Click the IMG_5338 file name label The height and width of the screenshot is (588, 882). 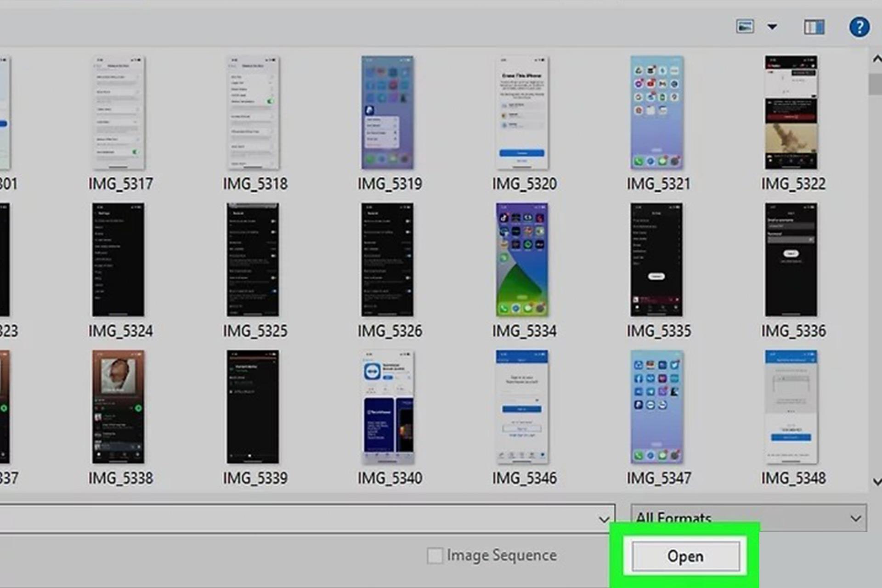pyautogui.click(x=121, y=478)
